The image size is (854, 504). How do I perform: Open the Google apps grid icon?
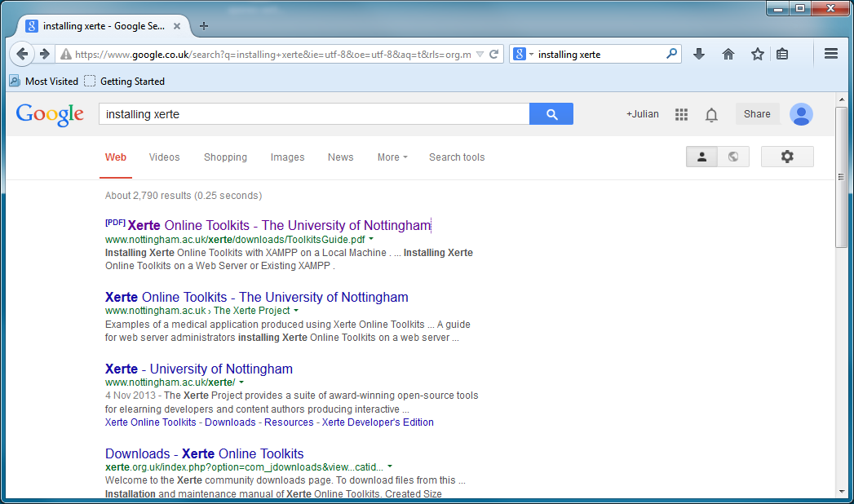681,114
